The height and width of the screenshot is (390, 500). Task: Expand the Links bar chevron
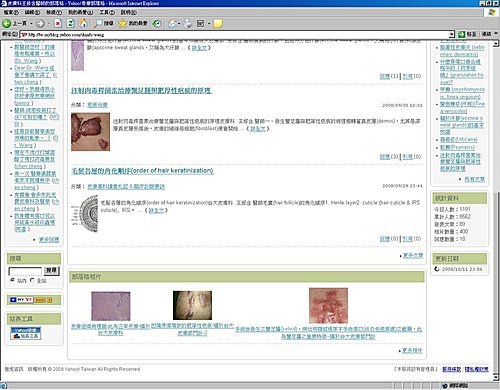pyautogui.click(x=496, y=34)
